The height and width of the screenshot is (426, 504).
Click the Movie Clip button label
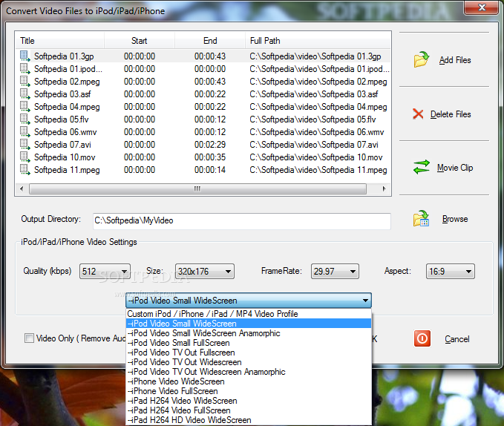455,168
